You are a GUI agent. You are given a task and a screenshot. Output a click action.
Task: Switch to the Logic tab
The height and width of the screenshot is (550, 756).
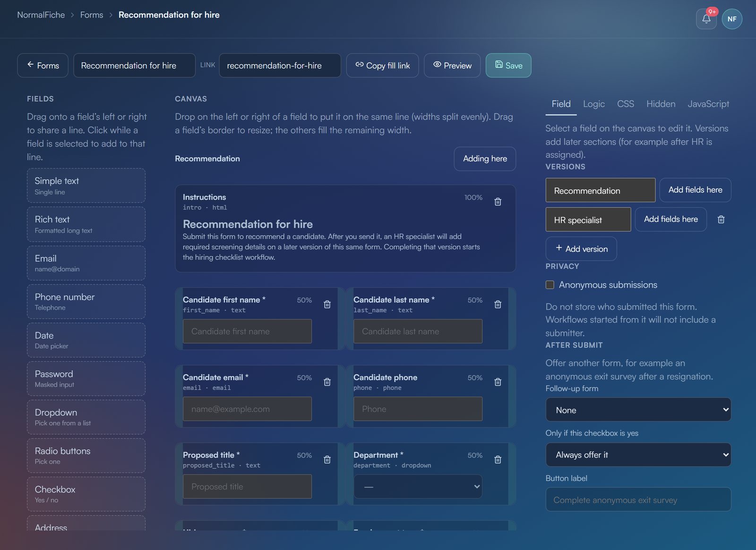(x=594, y=104)
